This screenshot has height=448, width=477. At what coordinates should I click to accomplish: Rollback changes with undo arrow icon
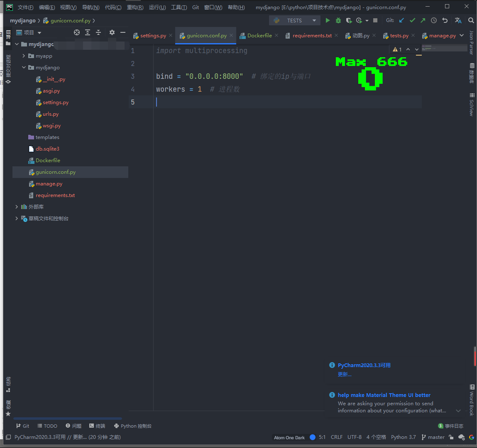pyautogui.click(x=445, y=20)
